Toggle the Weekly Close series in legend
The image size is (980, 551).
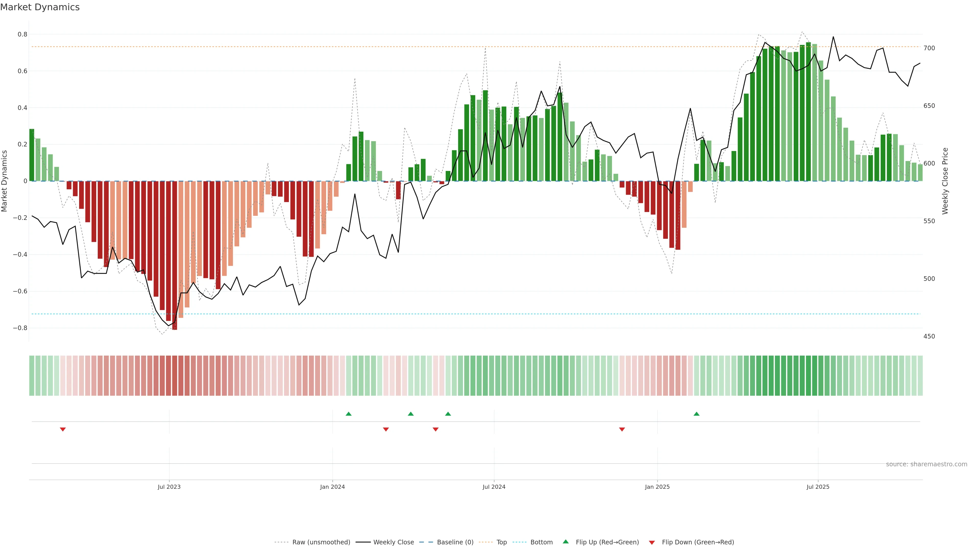click(393, 542)
